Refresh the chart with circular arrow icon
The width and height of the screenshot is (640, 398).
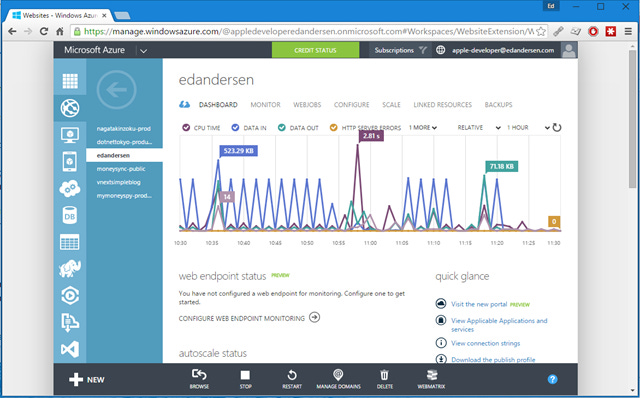coord(557,127)
